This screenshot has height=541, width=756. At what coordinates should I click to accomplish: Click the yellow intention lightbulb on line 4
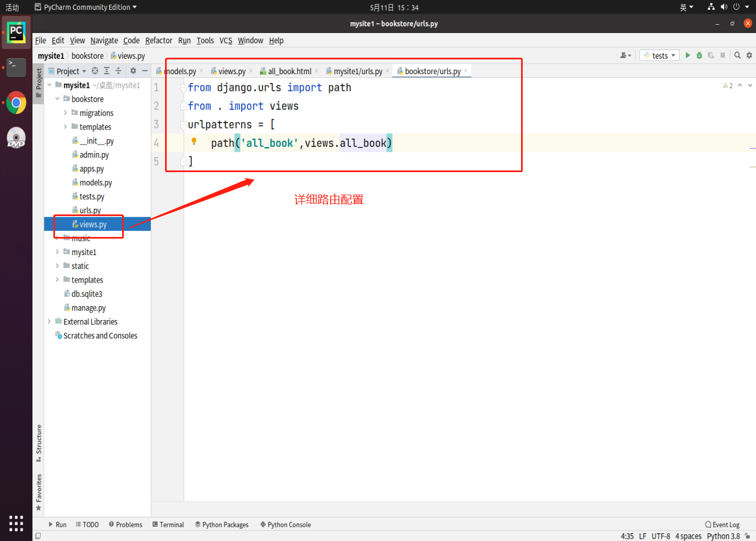[194, 142]
